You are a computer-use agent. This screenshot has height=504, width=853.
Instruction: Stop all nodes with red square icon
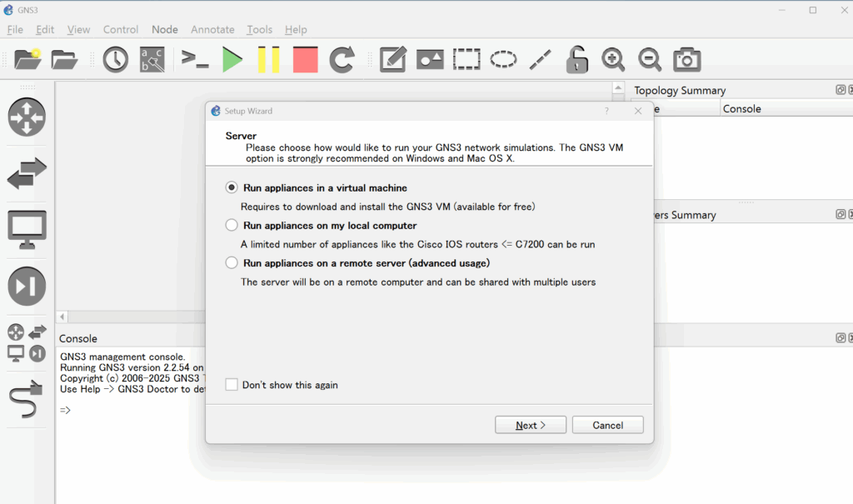coord(305,59)
